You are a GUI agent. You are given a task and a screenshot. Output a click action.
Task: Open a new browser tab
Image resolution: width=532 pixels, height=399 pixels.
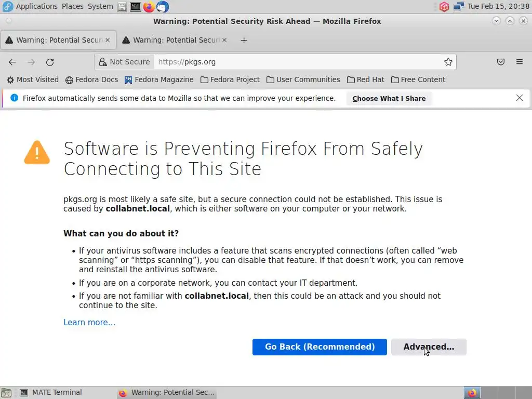(x=244, y=40)
